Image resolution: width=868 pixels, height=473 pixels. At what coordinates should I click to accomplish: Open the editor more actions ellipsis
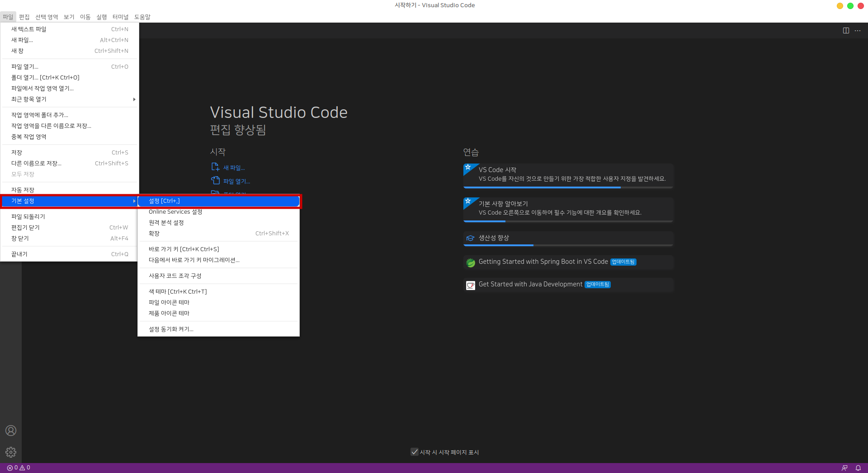pyautogui.click(x=858, y=30)
